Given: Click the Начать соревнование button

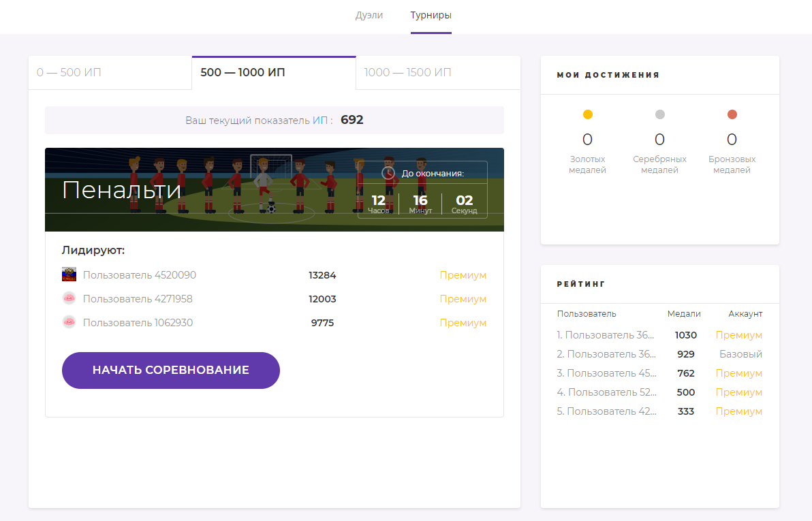Looking at the screenshot, I should tap(171, 370).
